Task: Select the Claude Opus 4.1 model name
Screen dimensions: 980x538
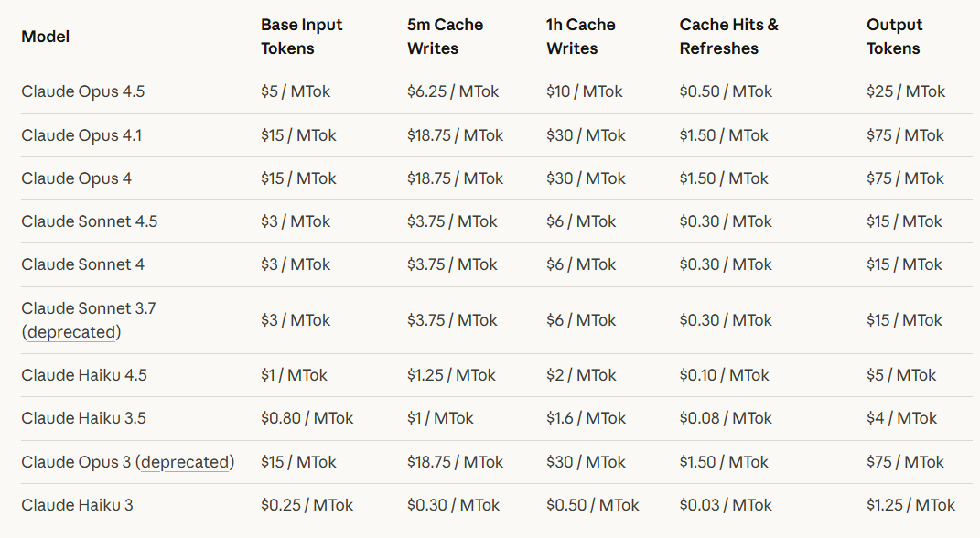Action: 81,135
